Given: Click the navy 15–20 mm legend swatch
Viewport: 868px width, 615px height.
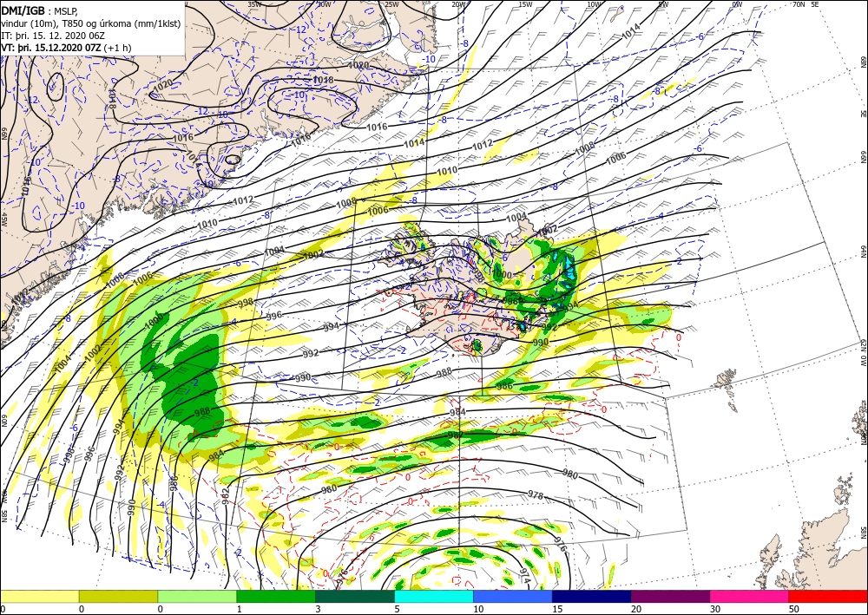Looking at the screenshot, I should tap(592, 596).
